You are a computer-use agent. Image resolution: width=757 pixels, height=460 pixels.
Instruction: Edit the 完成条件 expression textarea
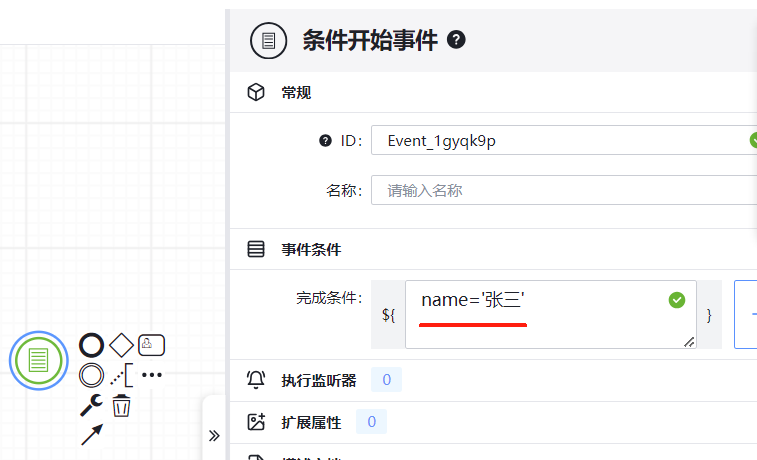coord(551,314)
